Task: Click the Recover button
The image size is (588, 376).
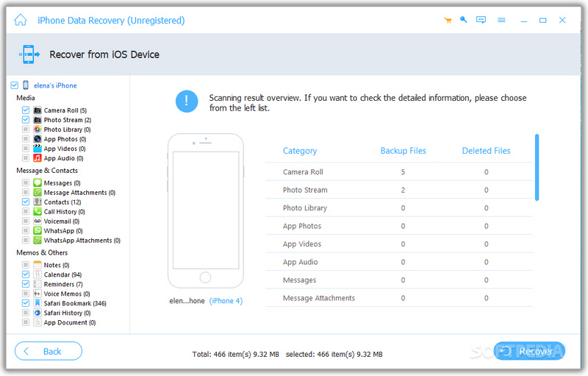Action: coord(528,351)
